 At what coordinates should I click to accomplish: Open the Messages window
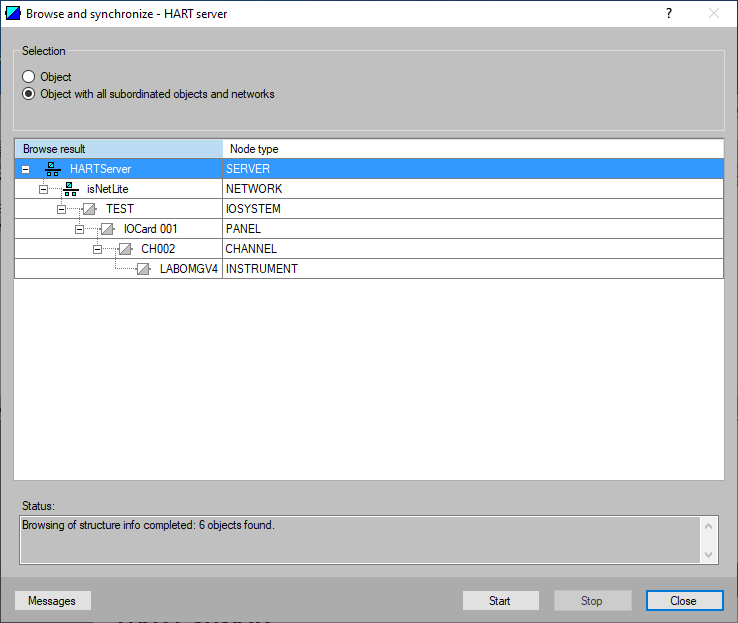point(52,601)
